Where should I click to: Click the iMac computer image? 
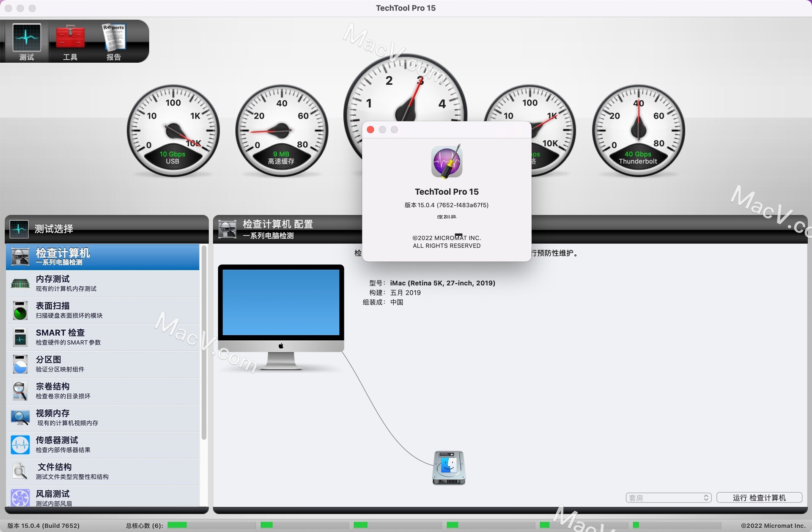pyautogui.click(x=281, y=317)
